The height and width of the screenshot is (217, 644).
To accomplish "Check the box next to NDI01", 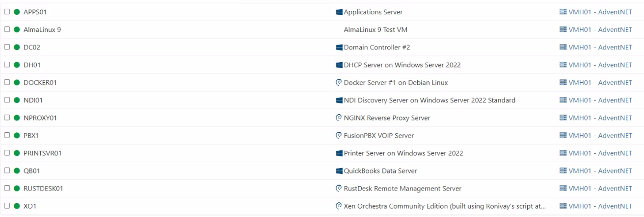I will [7, 100].
